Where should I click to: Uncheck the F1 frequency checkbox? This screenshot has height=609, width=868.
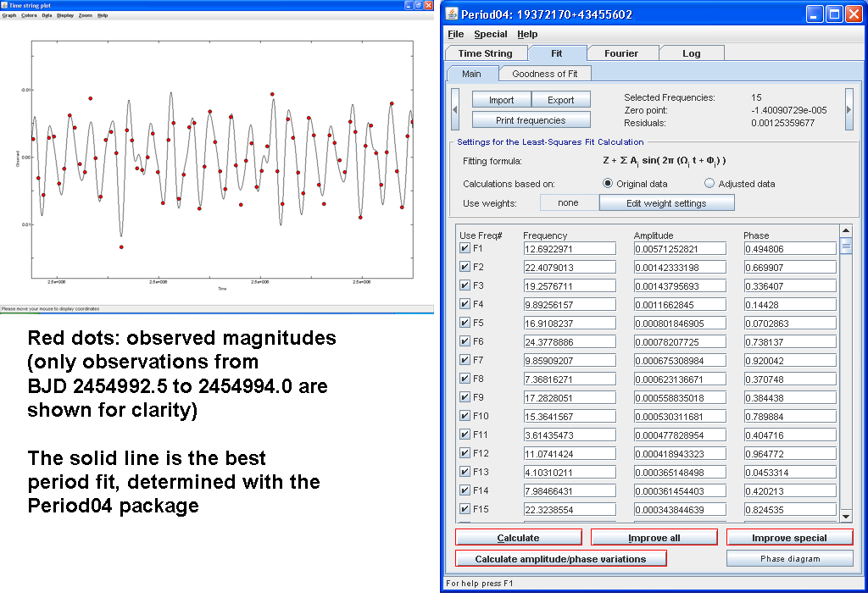tap(465, 248)
